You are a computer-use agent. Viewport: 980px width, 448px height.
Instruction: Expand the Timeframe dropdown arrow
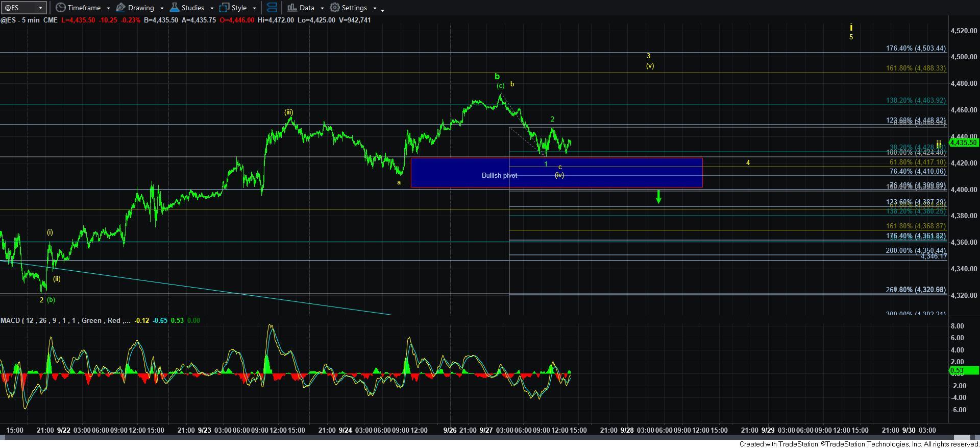point(108,8)
